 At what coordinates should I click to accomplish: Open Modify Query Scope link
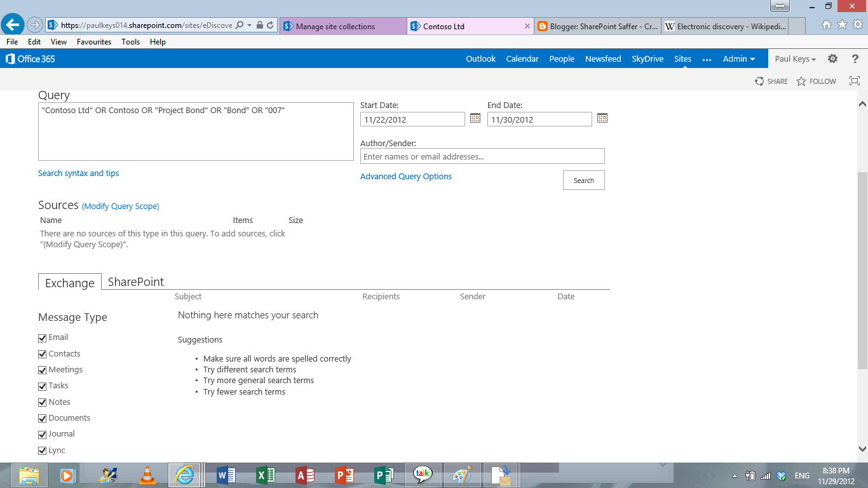tap(119, 206)
